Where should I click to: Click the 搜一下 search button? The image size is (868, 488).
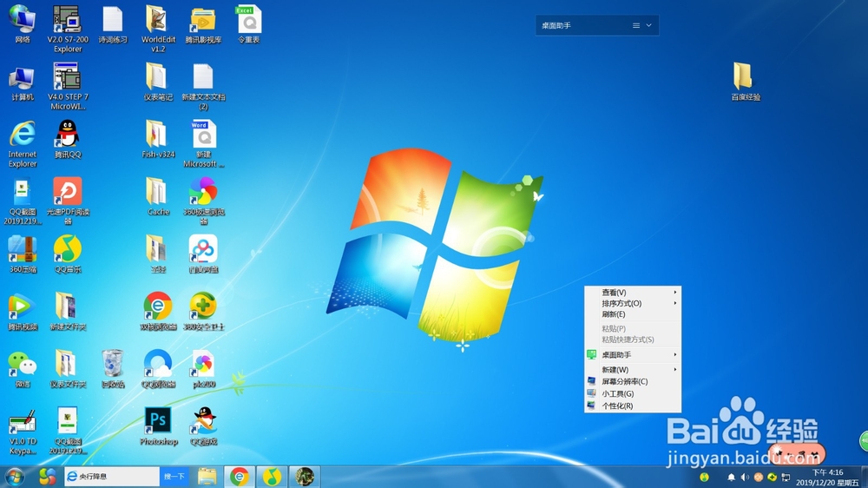click(x=174, y=477)
